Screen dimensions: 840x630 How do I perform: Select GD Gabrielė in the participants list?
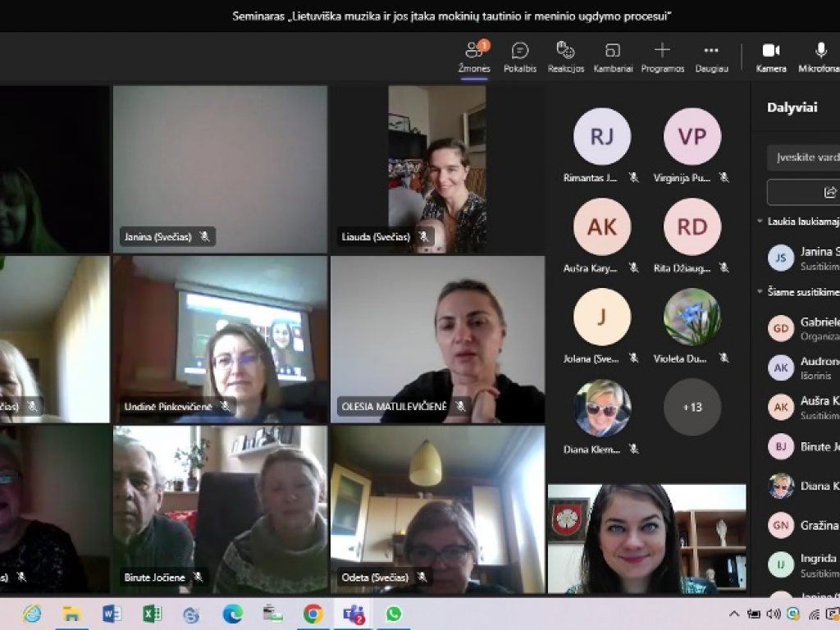[x=803, y=328]
